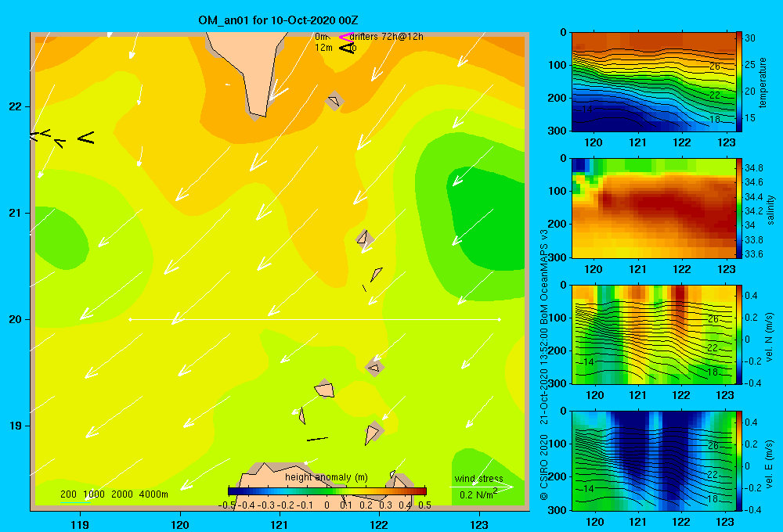Click the salinity panel colorbar
783x532 pixels.
739,208
